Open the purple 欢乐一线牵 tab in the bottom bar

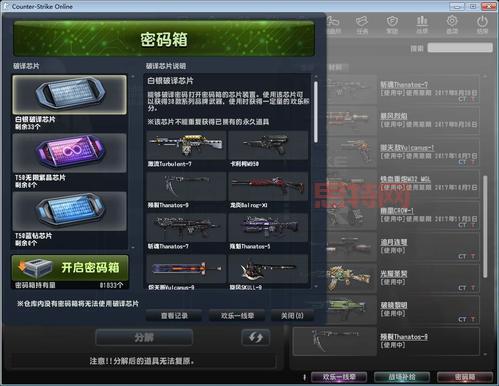click(339, 377)
